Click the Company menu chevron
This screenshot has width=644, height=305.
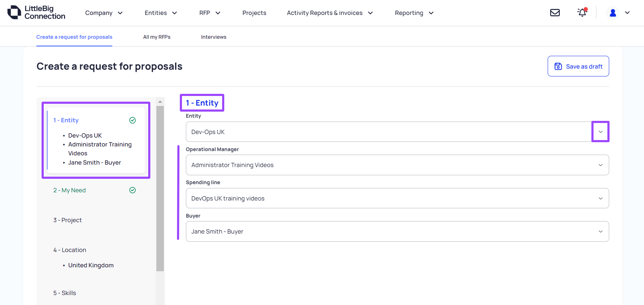click(x=120, y=13)
